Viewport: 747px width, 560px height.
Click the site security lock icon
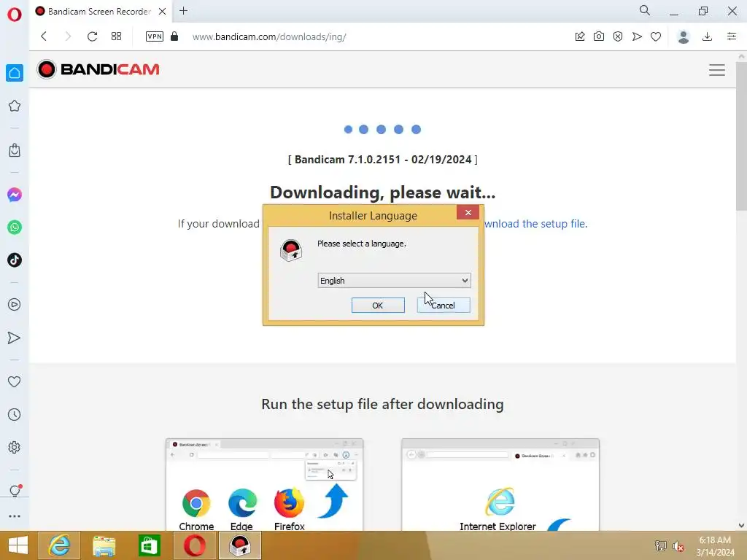point(174,36)
